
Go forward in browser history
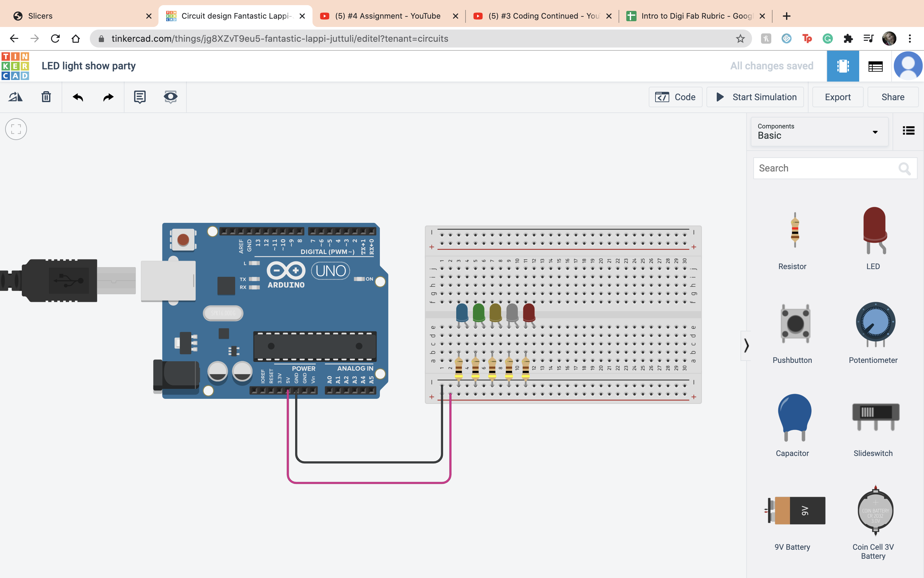click(x=35, y=39)
